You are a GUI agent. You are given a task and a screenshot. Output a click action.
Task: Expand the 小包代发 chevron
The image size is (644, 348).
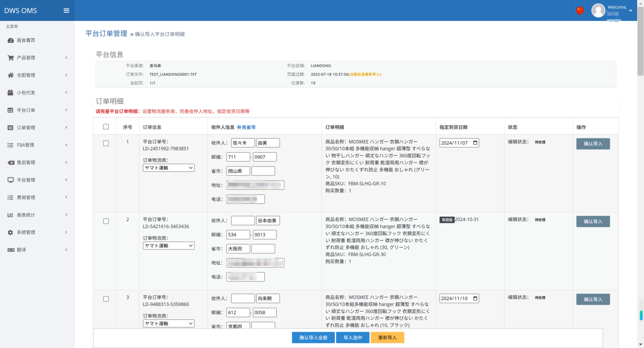click(66, 93)
